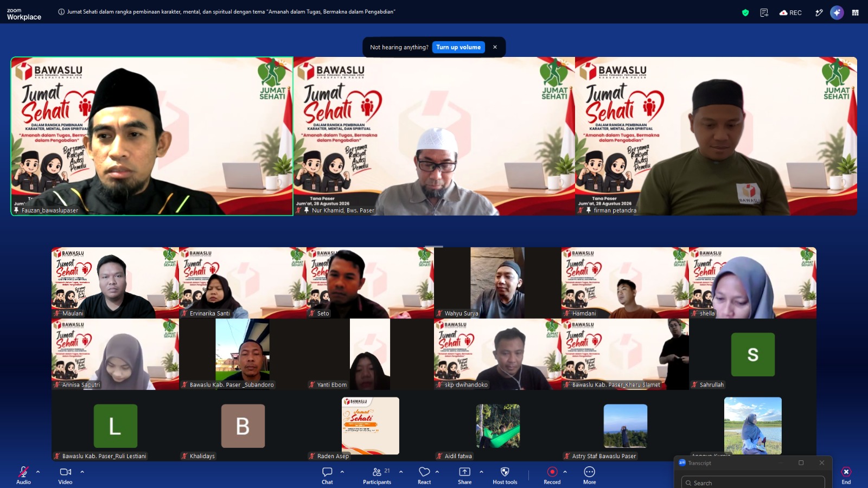Maximize the Transcript panel
The width and height of the screenshot is (868, 488).
(x=801, y=463)
